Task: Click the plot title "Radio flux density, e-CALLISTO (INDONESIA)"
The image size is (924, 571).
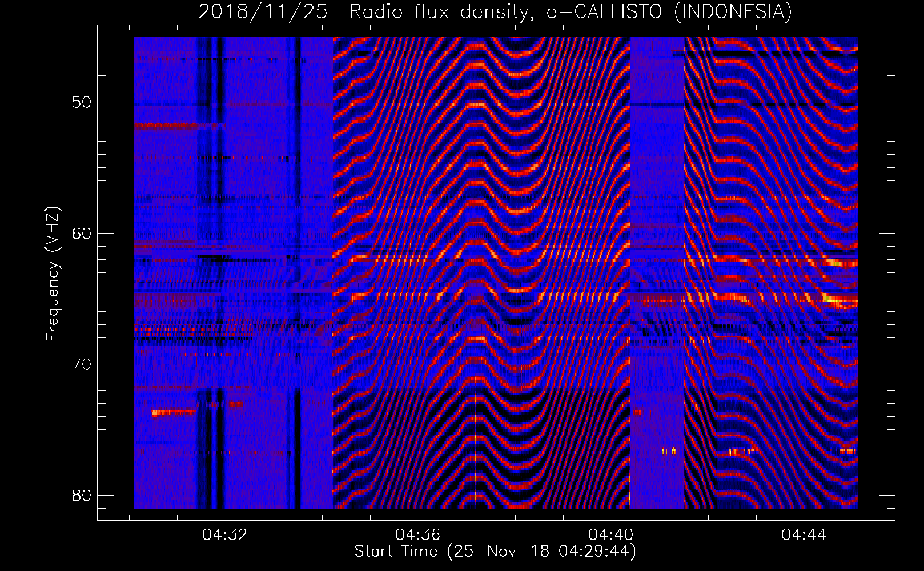Action: [x=570, y=11]
